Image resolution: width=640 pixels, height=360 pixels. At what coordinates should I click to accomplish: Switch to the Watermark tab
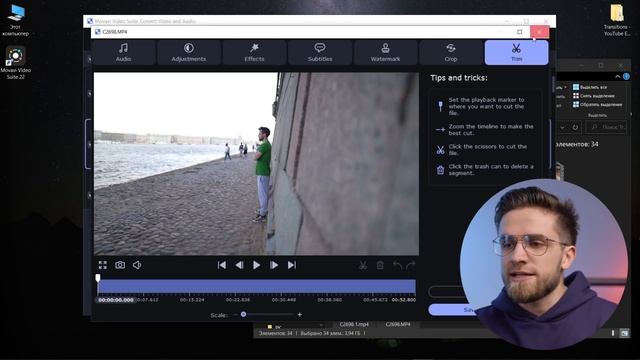coord(385,52)
